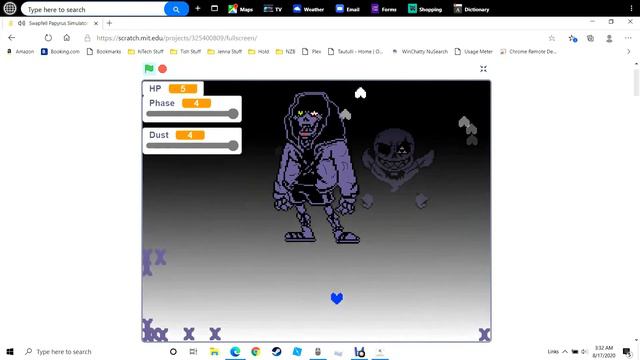Open Email from top bar
640x360 pixels.
(347, 9)
